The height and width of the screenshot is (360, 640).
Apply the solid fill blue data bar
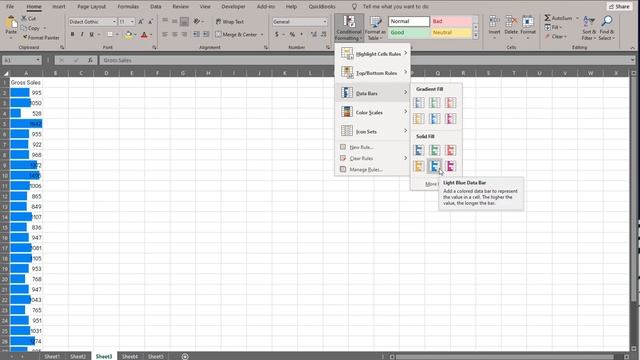419,150
